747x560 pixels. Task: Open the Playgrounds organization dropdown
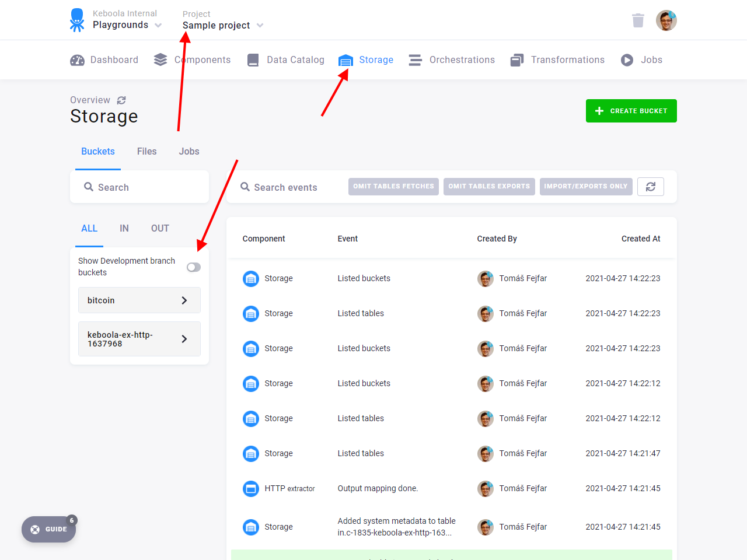[x=127, y=25]
